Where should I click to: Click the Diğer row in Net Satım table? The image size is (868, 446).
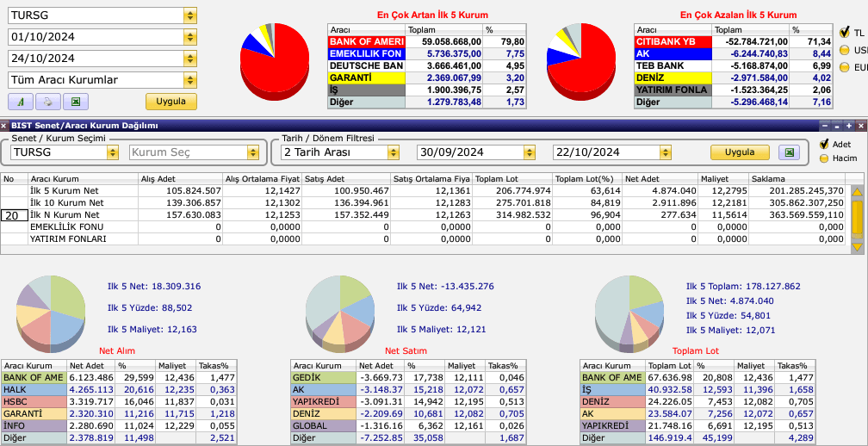[408, 438]
